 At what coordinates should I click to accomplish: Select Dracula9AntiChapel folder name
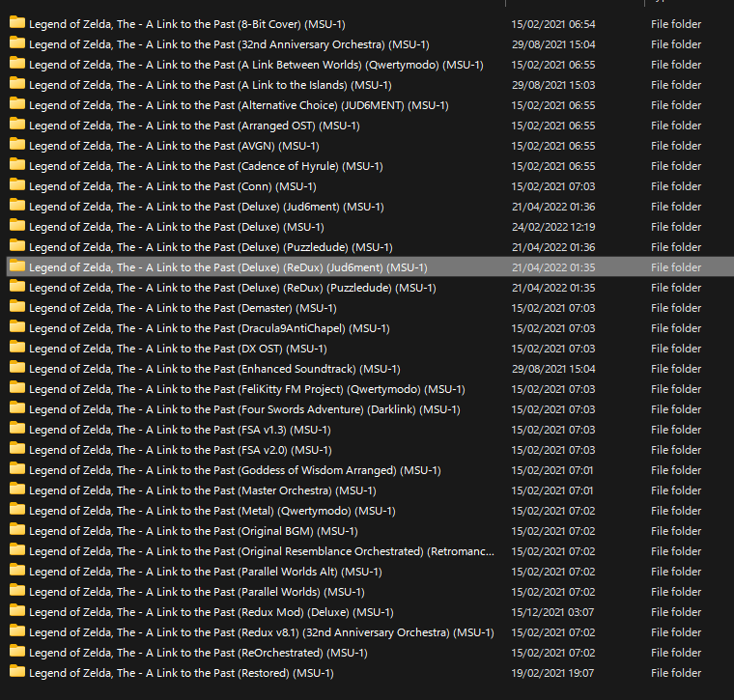pyautogui.click(x=209, y=328)
